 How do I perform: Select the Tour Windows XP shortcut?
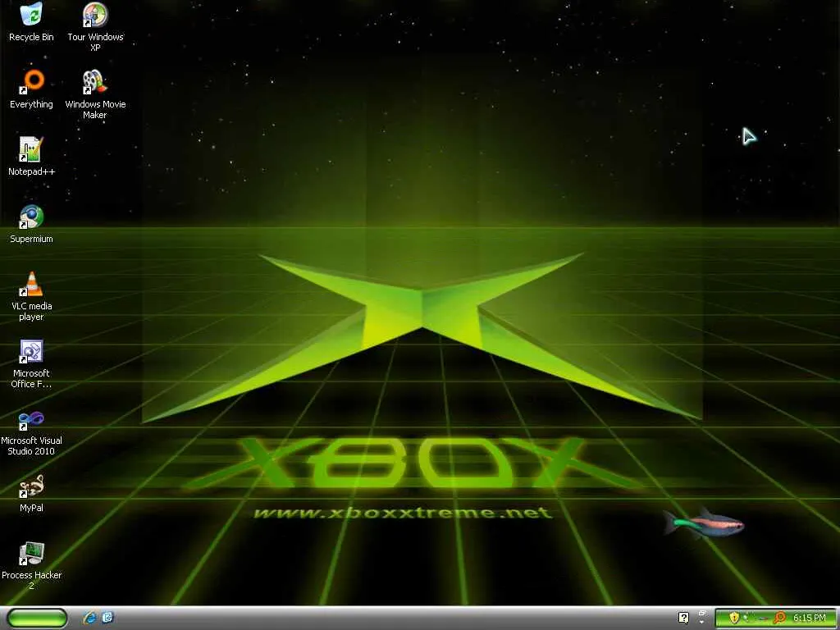click(x=95, y=27)
